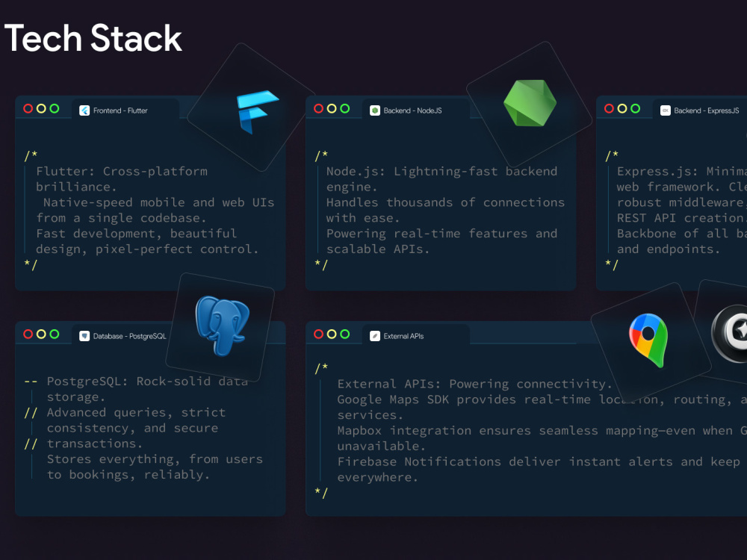Click line starting 'Google Maps SDK provides'
The height and width of the screenshot is (560, 747).
click(x=542, y=399)
